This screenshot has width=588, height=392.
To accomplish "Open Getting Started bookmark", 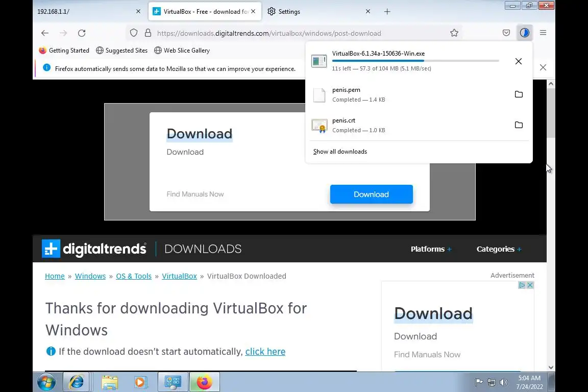I will click(64, 50).
